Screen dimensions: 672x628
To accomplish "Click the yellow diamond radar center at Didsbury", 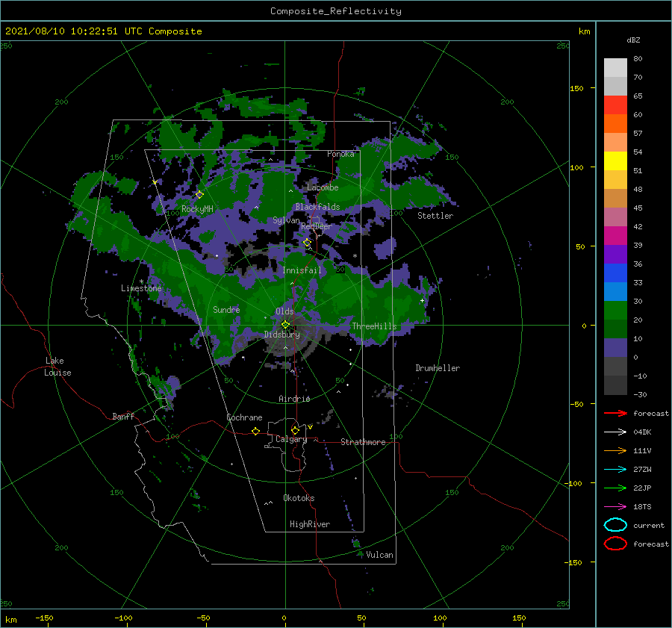I will [x=285, y=325].
